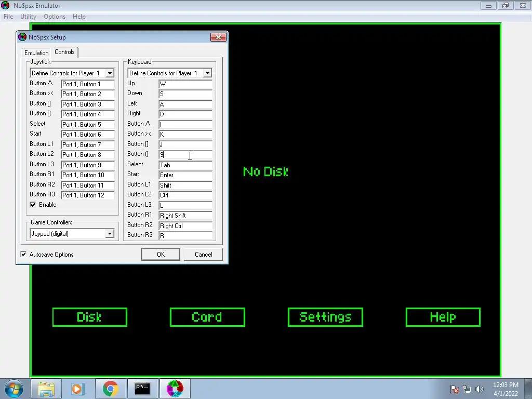Click keyboard Button L1 field with Shift

click(x=185, y=185)
